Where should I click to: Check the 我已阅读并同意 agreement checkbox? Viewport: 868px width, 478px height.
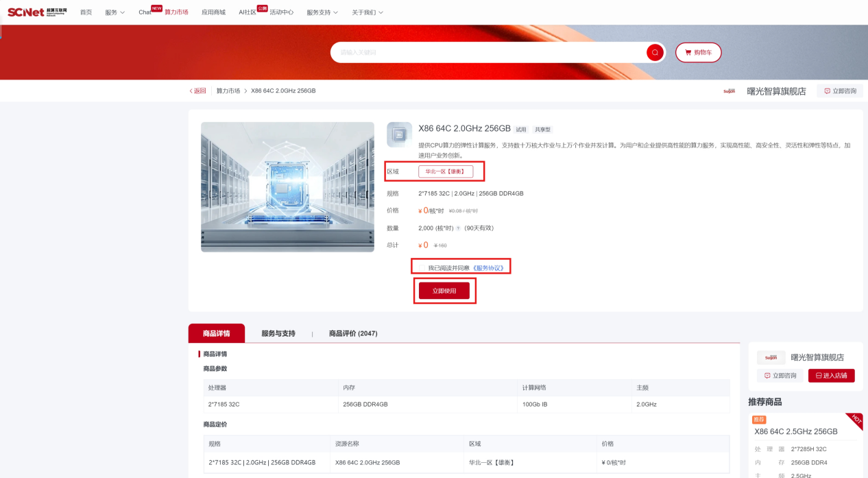pos(421,268)
